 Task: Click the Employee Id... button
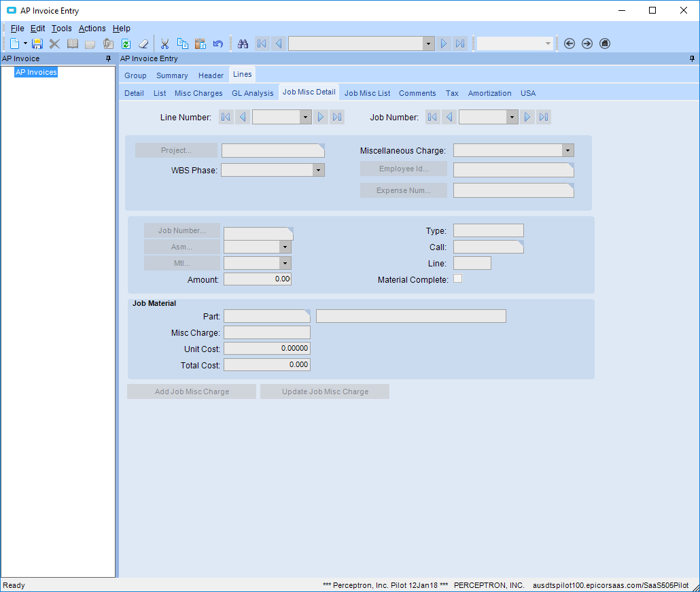point(404,169)
